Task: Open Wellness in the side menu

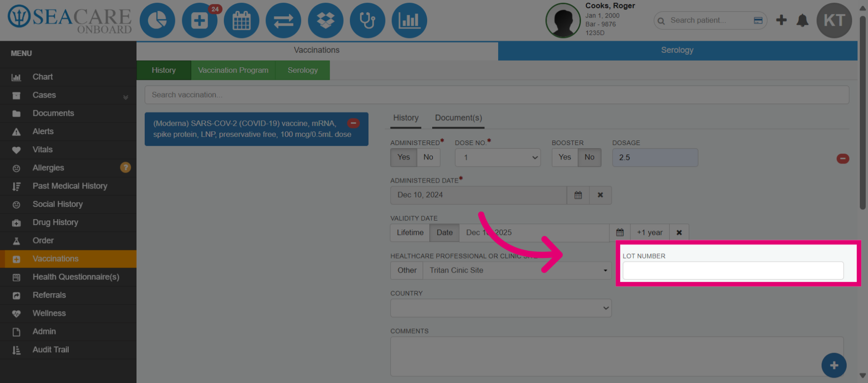Action: coord(68,313)
